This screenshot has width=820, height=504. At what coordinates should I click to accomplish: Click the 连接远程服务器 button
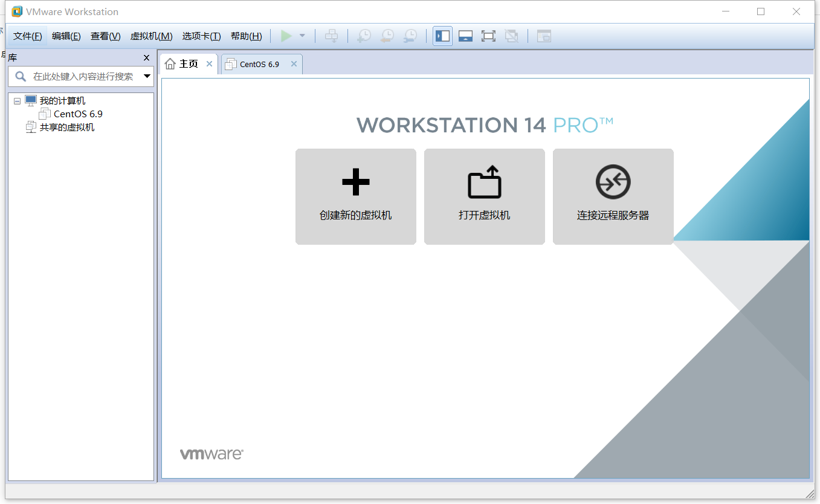pyautogui.click(x=613, y=197)
